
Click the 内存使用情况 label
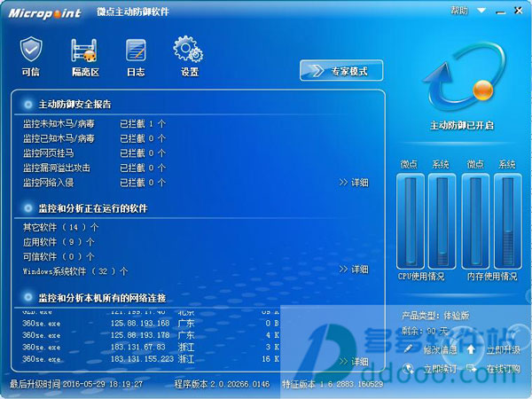[x=492, y=276]
